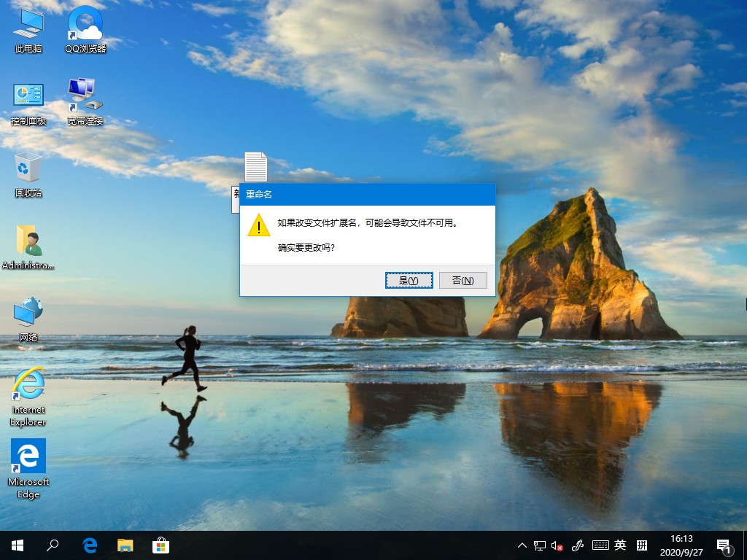Image resolution: width=747 pixels, height=560 pixels.
Task: Expand the hidden tray icons chevron
Action: click(522, 545)
